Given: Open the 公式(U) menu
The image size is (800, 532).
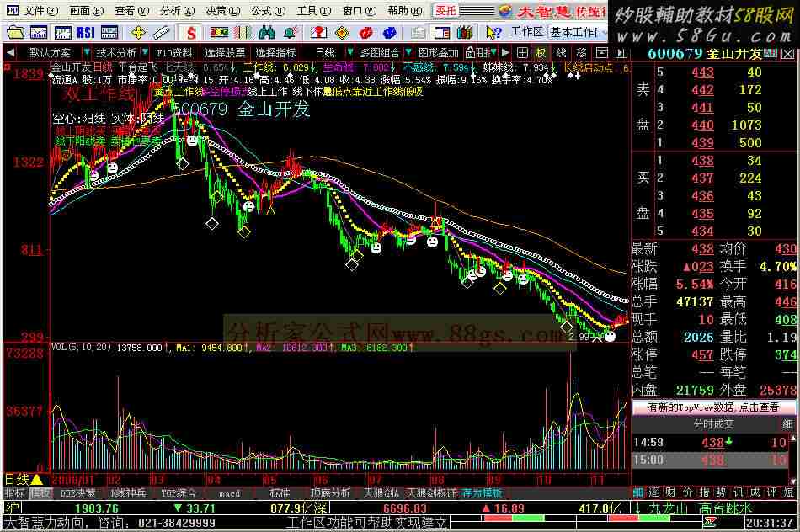Looking at the screenshot, I should pos(269,10).
